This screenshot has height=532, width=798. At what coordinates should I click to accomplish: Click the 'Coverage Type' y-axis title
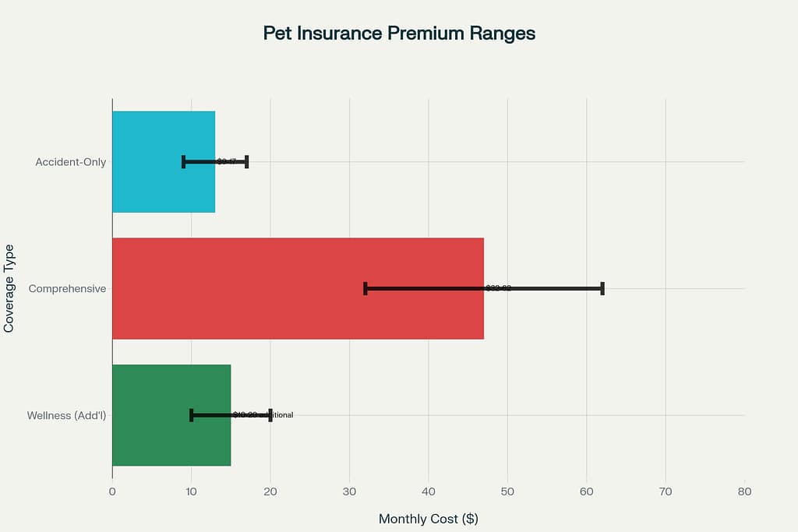tap(9, 288)
